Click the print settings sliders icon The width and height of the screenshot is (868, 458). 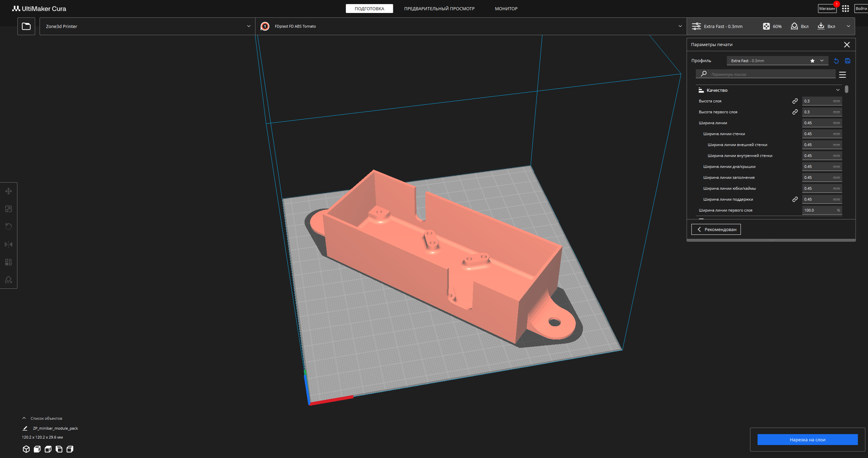(x=696, y=26)
